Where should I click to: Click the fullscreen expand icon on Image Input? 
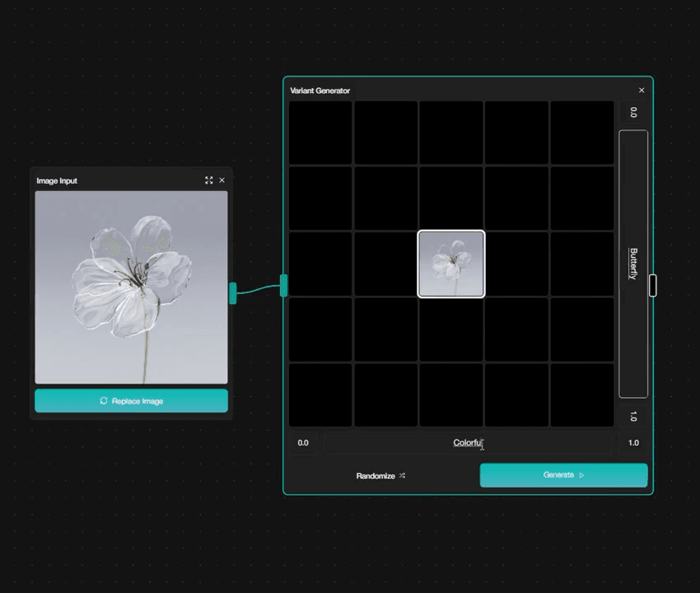[208, 180]
